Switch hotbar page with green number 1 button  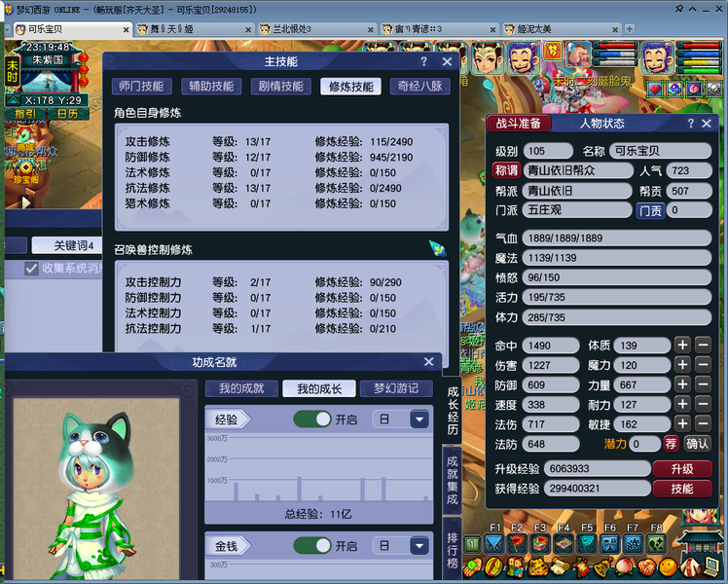pyautogui.click(x=472, y=544)
